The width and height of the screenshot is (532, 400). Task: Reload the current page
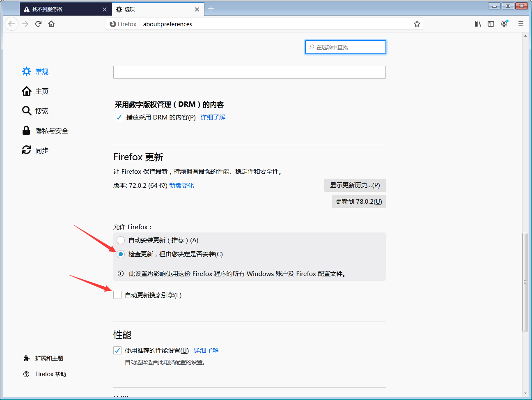(38, 24)
